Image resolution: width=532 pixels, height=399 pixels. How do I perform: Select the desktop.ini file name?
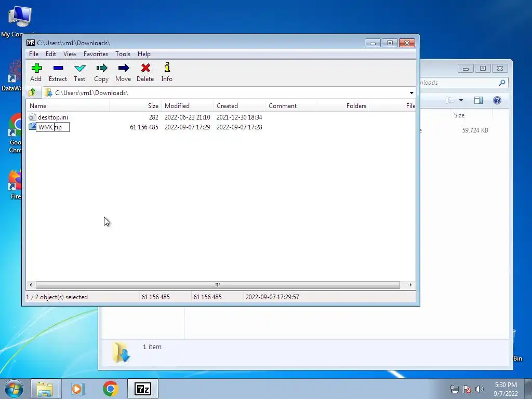pos(53,117)
